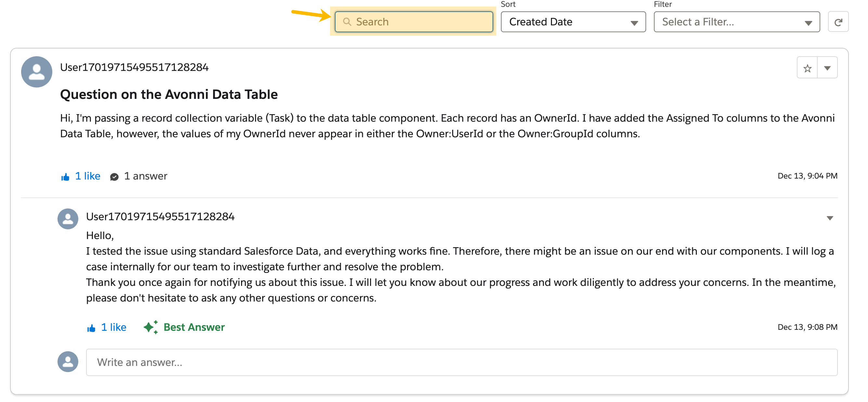
Task: Click the refresh feed icon button
Action: click(x=838, y=22)
